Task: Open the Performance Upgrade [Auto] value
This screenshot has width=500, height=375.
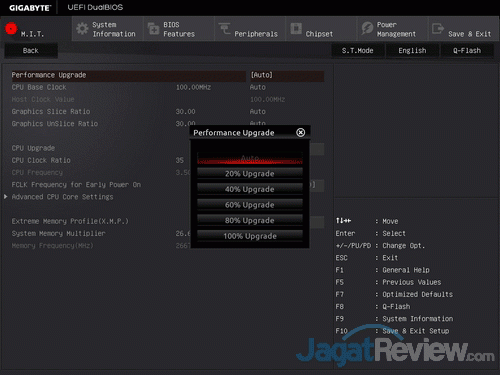Action: [x=287, y=75]
